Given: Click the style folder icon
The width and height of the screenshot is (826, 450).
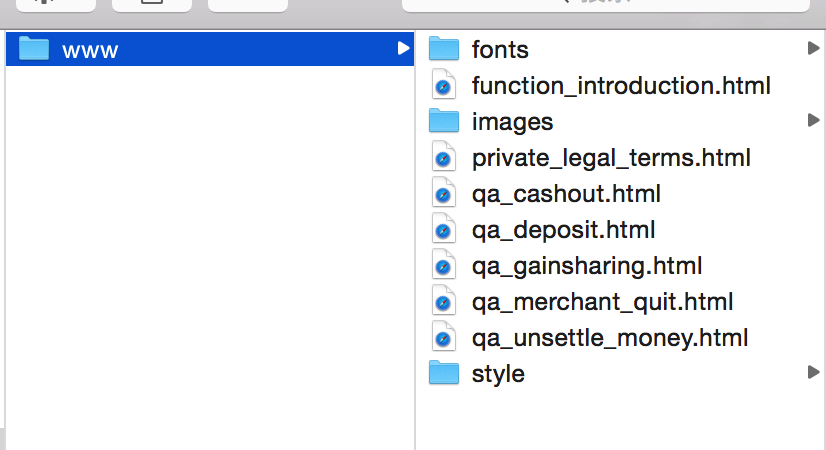Looking at the screenshot, I should pos(444,373).
